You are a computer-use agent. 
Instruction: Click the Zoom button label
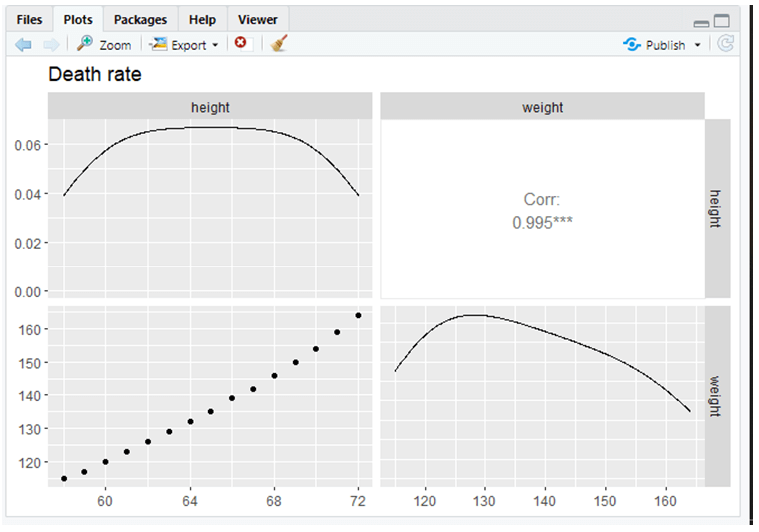coord(115,45)
